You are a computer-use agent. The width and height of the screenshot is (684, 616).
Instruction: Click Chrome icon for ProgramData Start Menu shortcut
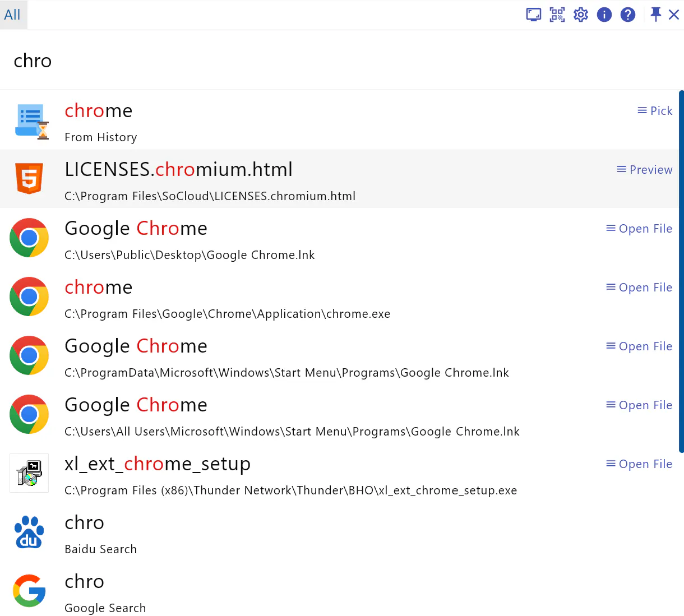pos(29,355)
